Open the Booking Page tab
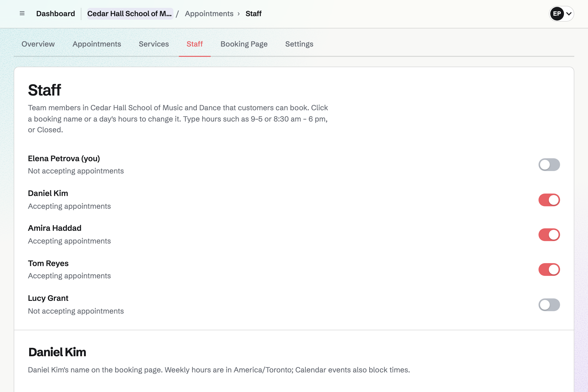This screenshot has height=392, width=588. pos(244,44)
